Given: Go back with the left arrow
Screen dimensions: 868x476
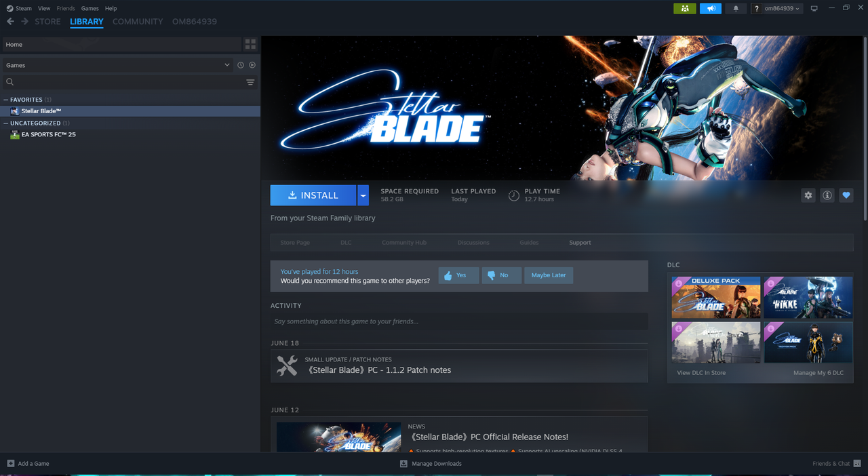Looking at the screenshot, I should coord(10,22).
